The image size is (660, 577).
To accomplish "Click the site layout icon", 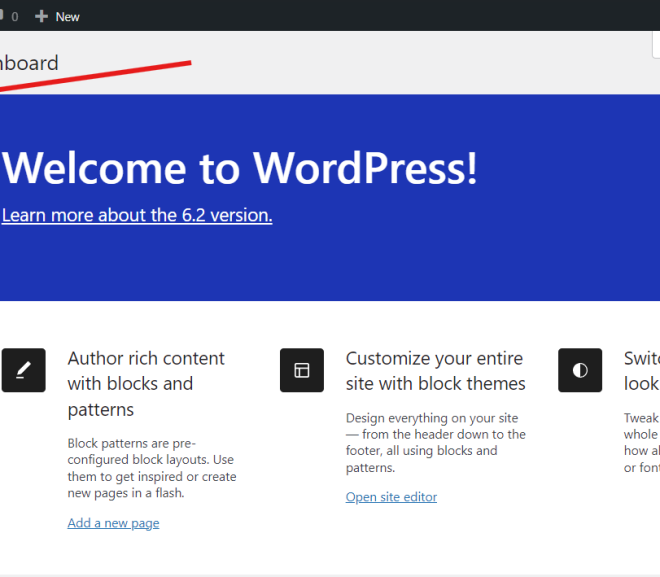I will (x=302, y=370).
